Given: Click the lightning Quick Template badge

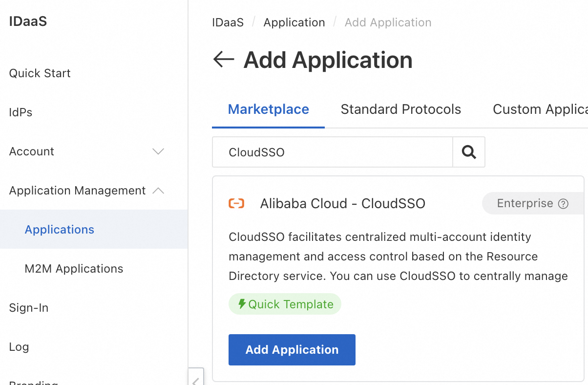Looking at the screenshot, I should (x=285, y=304).
